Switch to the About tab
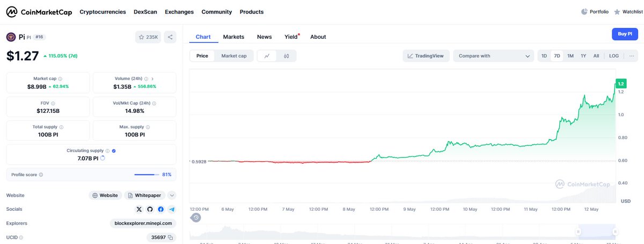This screenshot has height=244, width=644. click(318, 37)
